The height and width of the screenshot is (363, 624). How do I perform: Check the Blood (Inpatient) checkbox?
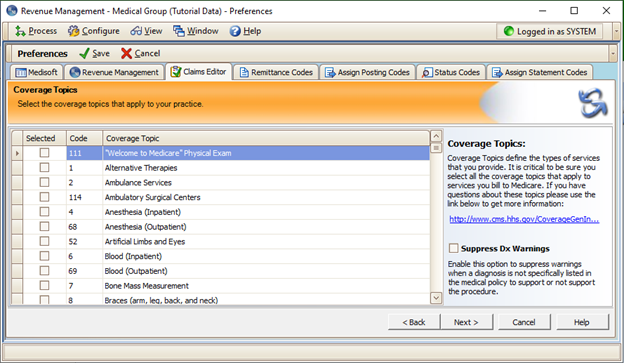(44, 256)
